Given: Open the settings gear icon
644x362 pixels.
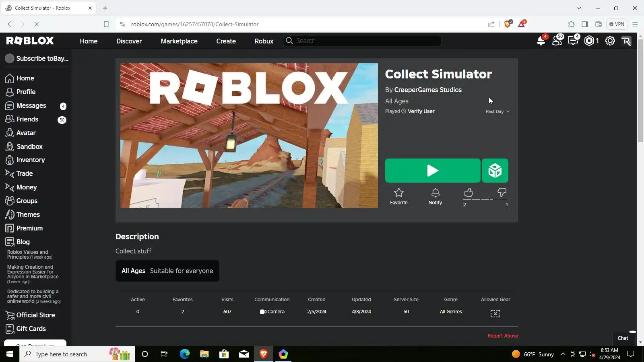Looking at the screenshot, I should coord(610,41).
